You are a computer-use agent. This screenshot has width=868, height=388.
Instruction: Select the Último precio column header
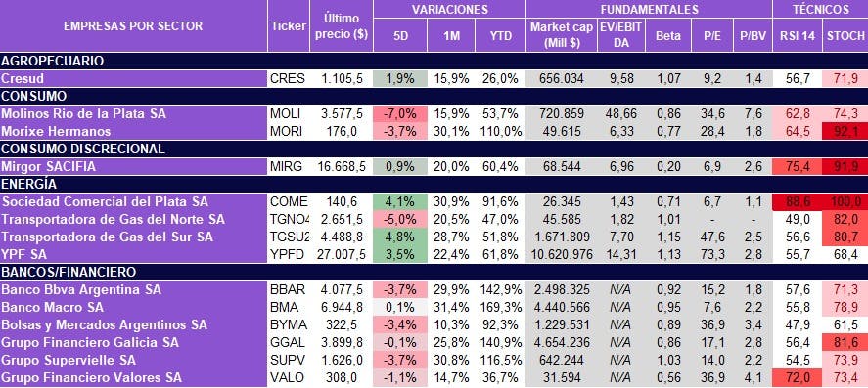(341, 26)
